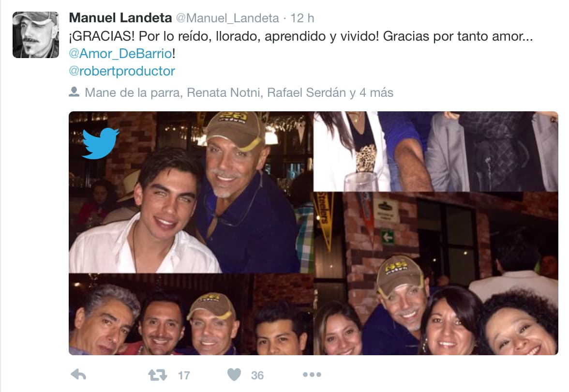
Task: Click the tagged people person icon
Action: pos(74,92)
